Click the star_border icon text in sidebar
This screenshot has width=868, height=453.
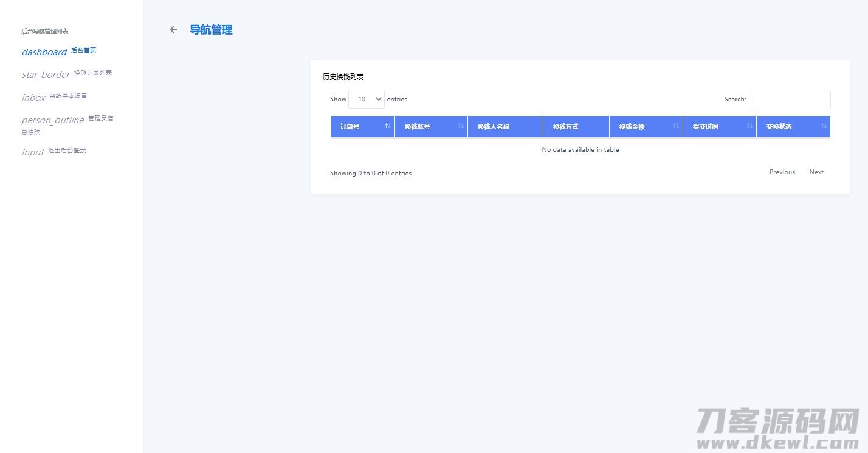pos(46,75)
